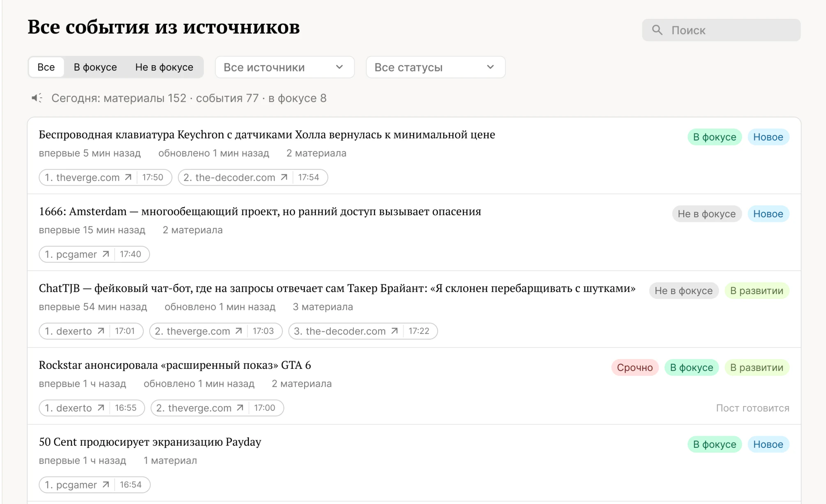The height and width of the screenshot is (504, 826).
Task: Open theverge.com external arrow in Keychron row
Action: (x=128, y=177)
